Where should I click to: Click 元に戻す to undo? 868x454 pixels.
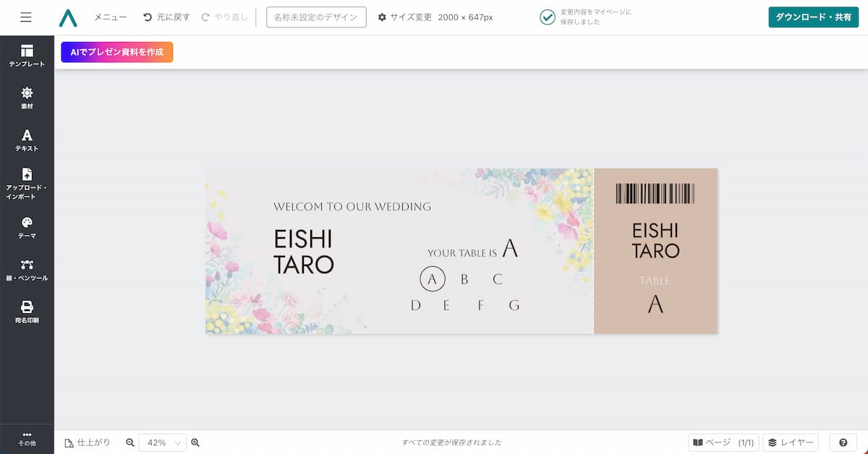pyautogui.click(x=166, y=17)
